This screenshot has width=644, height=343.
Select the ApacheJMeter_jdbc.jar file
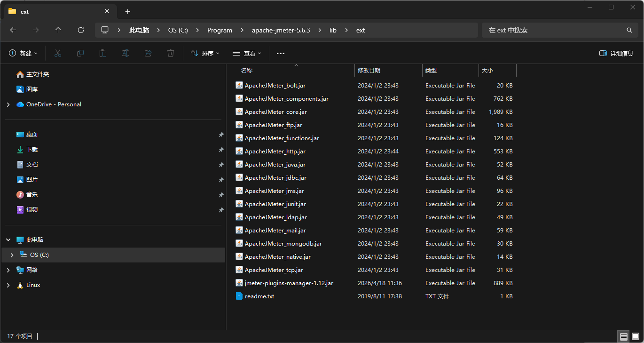(x=275, y=178)
